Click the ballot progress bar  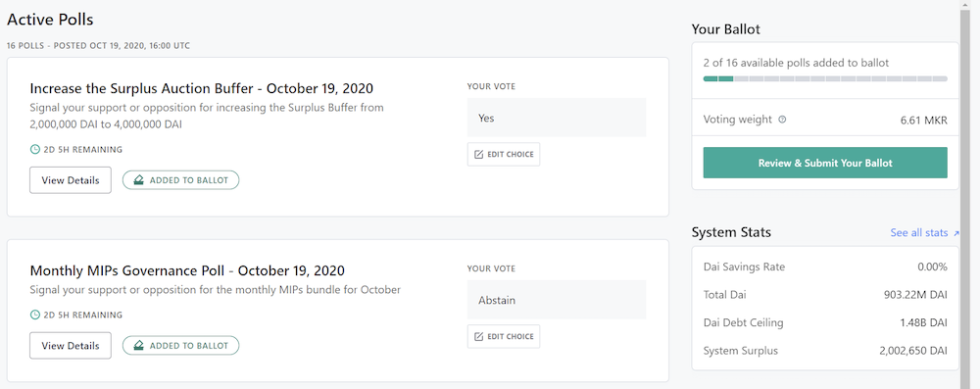point(825,78)
